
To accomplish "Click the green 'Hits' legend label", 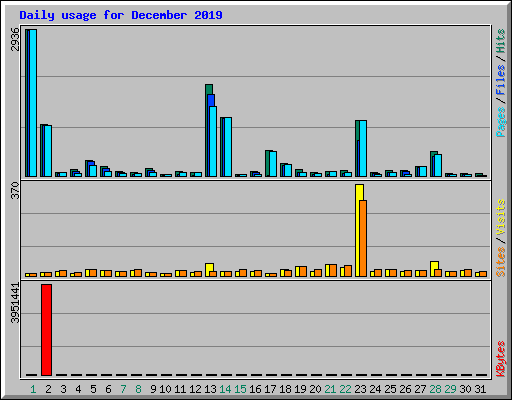I will point(500,41).
